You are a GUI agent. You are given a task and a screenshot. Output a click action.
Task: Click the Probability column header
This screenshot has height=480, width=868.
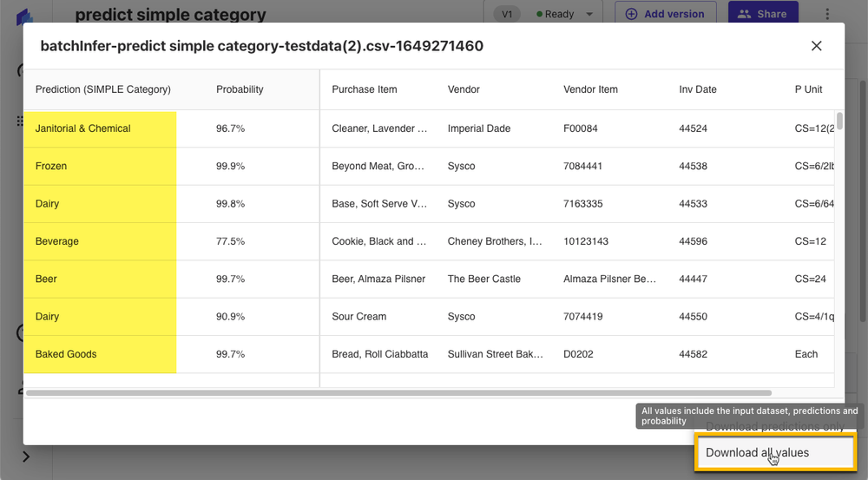(x=240, y=89)
